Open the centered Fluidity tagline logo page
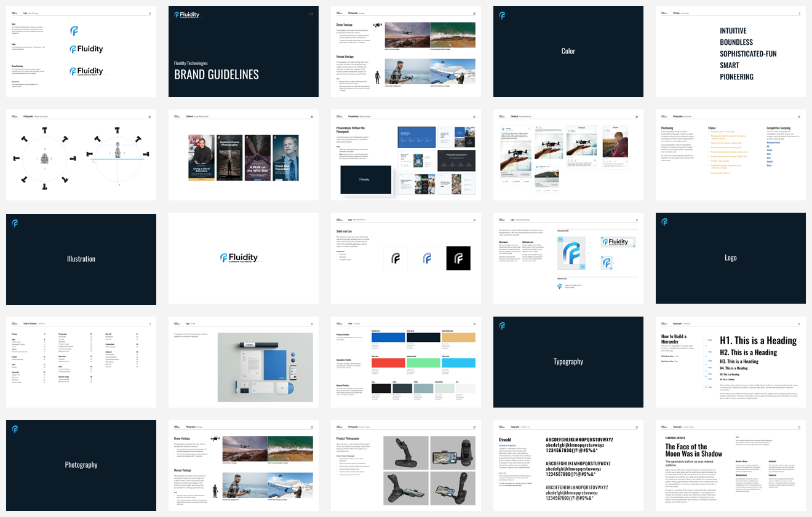 [x=244, y=259]
